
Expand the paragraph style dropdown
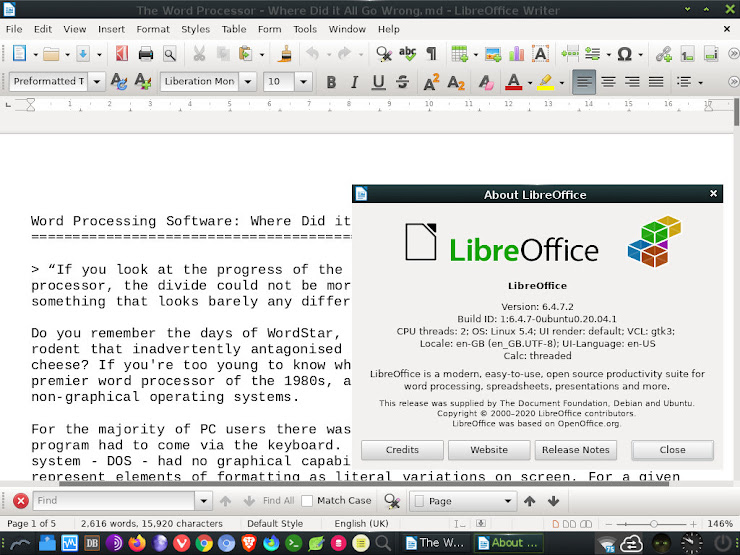[x=97, y=82]
